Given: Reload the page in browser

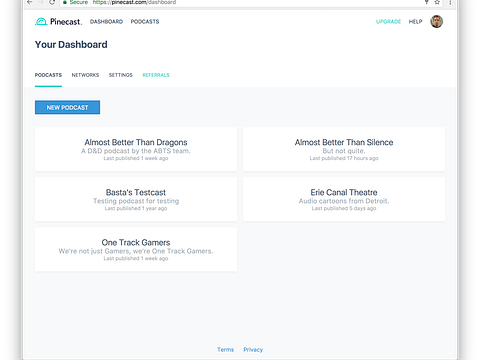Looking at the screenshot, I should coord(52,2).
